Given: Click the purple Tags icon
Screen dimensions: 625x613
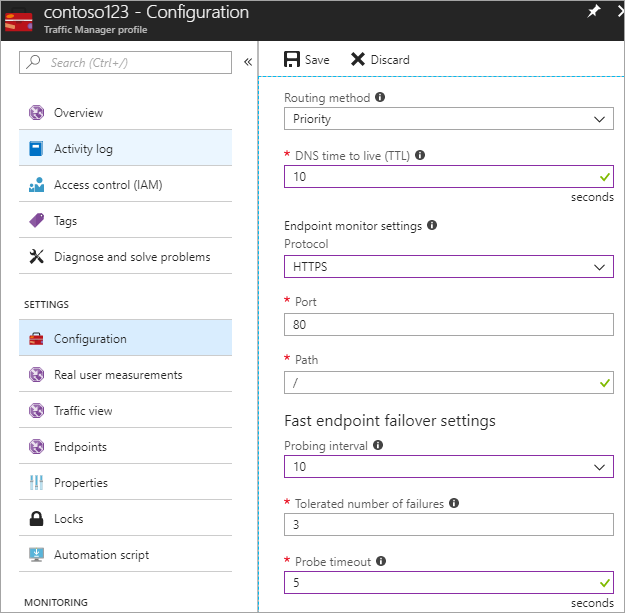Looking at the screenshot, I should [36, 220].
